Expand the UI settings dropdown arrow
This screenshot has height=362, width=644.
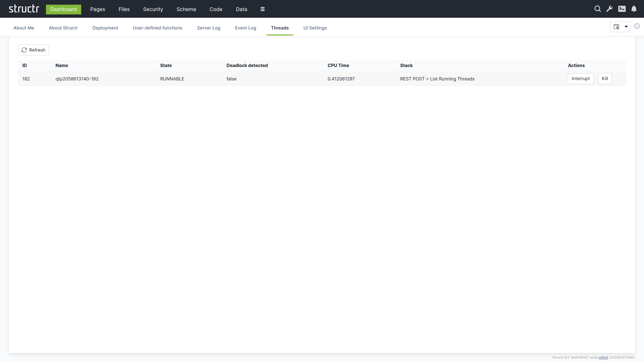(626, 27)
